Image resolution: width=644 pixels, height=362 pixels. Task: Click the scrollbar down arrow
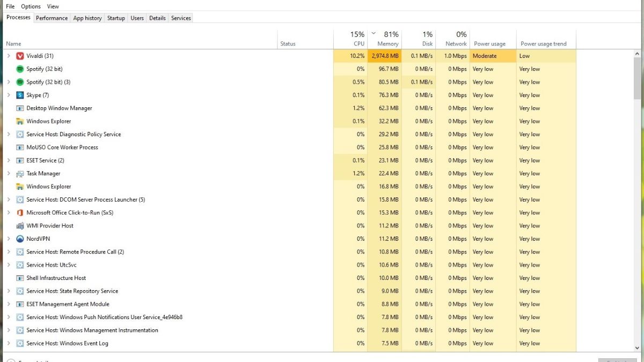[638, 347]
